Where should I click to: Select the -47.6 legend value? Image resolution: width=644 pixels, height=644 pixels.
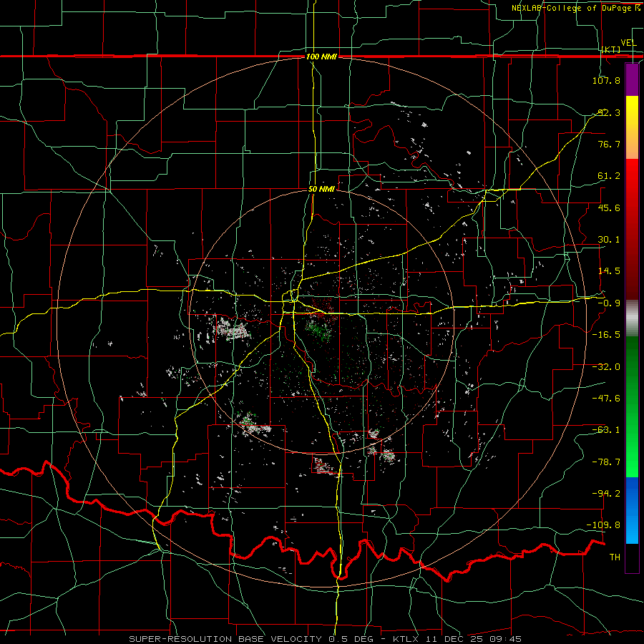pos(606,399)
